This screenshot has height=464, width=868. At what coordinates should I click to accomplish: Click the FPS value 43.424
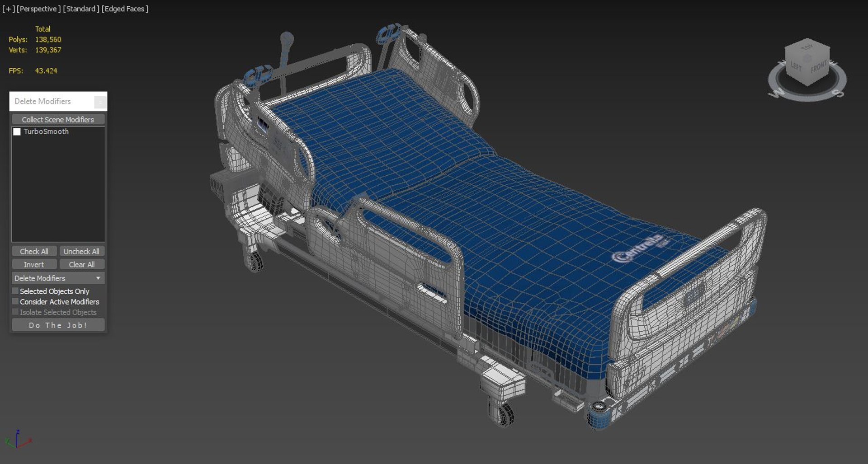click(x=46, y=71)
